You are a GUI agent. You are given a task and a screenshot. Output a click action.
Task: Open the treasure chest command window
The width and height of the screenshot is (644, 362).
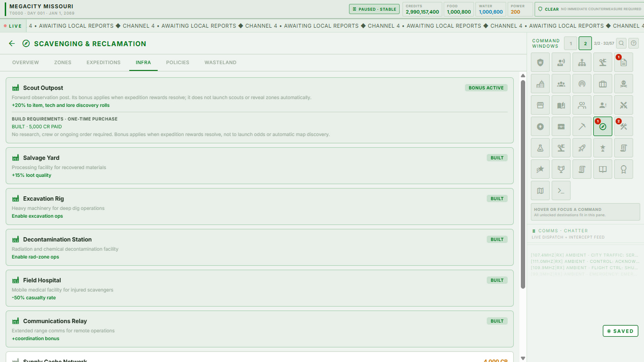tap(561, 127)
